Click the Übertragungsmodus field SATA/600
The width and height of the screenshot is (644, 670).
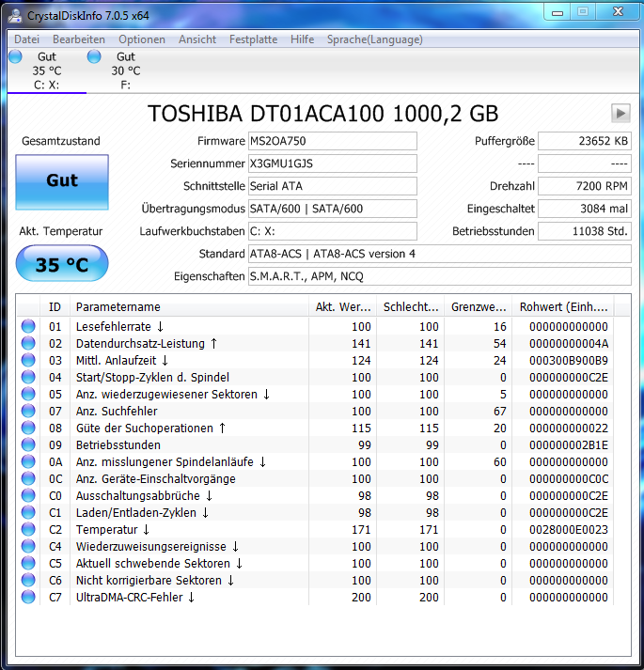[332, 209]
